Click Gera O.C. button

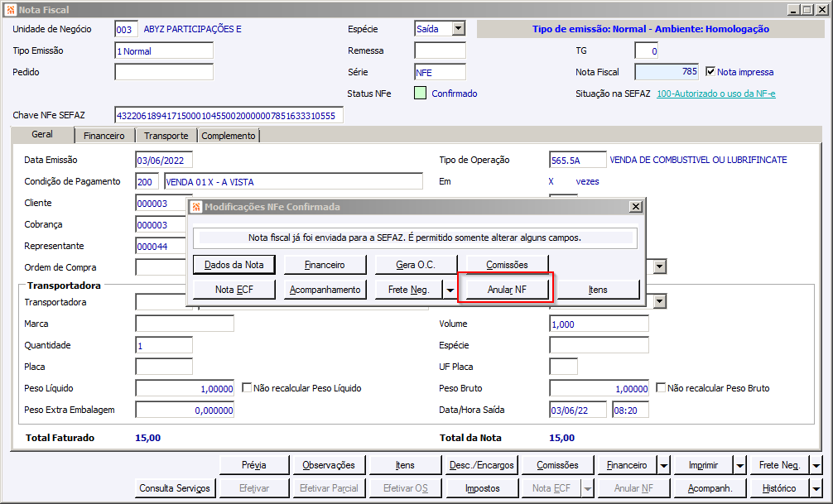pyautogui.click(x=416, y=265)
